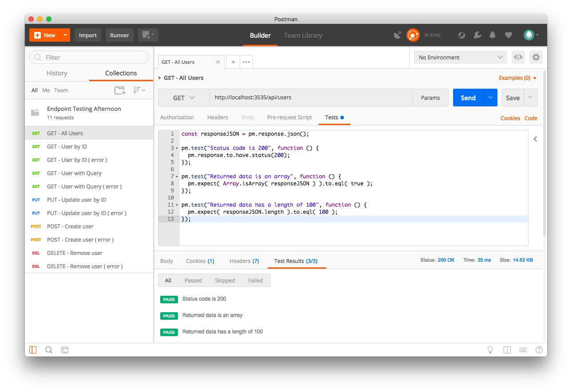Image resolution: width=572 pixels, height=392 pixels.
Task: Click the orange sync status icon
Action: pyautogui.click(x=413, y=35)
